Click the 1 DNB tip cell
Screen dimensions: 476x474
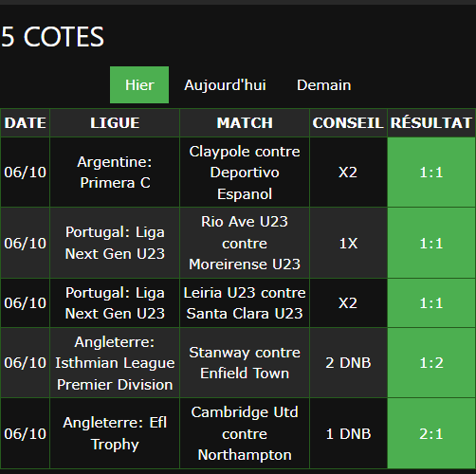tap(348, 433)
